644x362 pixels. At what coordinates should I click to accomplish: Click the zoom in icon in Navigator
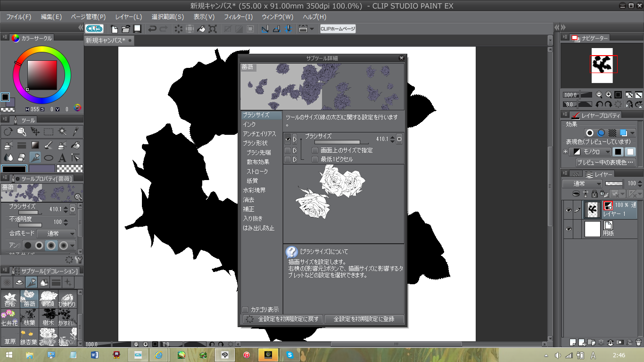coord(609,95)
